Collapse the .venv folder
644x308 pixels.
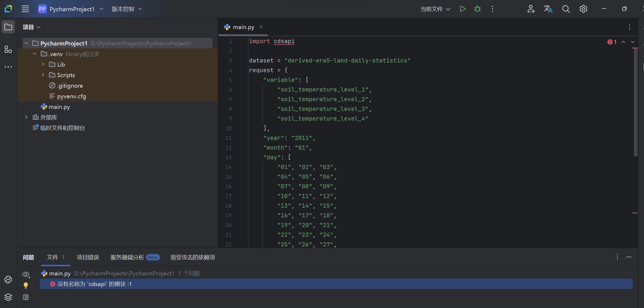pyautogui.click(x=35, y=54)
